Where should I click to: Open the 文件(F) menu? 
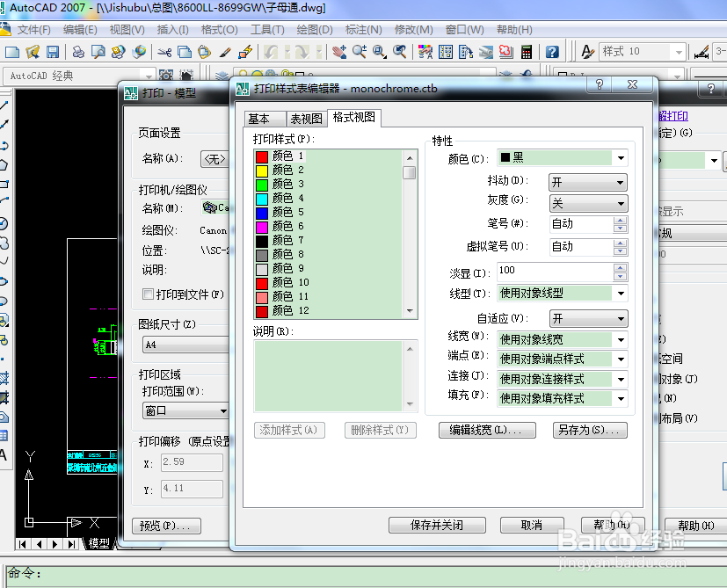(x=34, y=30)
